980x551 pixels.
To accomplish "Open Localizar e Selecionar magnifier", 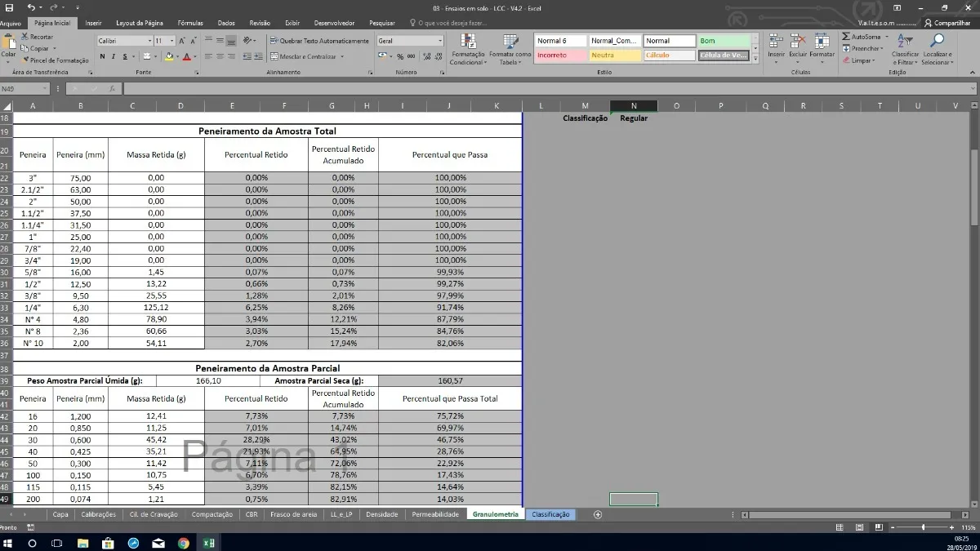I will (x=937, y=41).
